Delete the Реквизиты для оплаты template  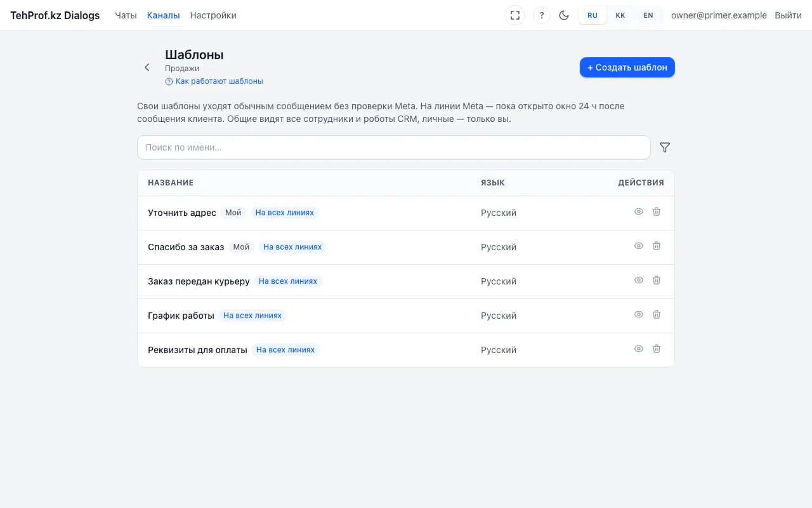tap(657, 349)
